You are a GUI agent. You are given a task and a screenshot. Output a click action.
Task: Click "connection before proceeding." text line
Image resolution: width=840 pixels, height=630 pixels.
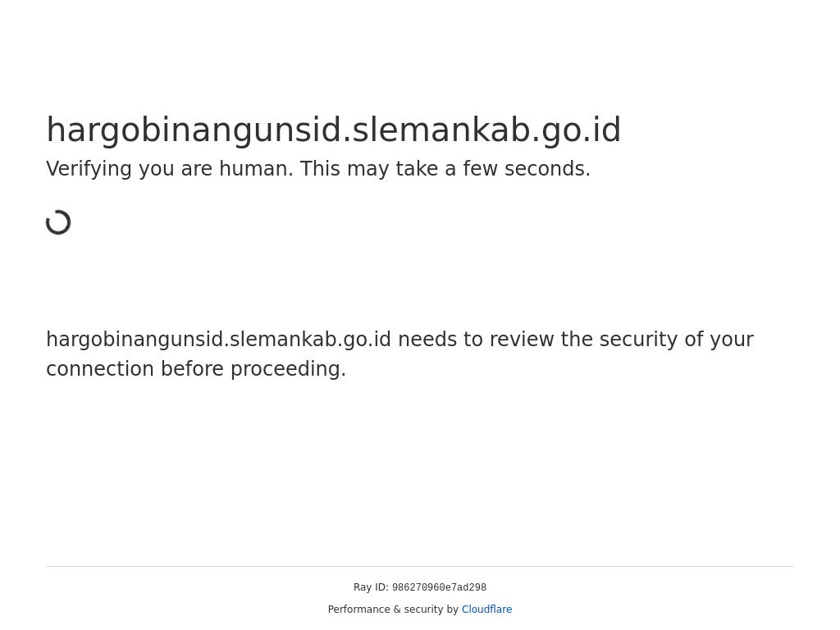point(196,369)
